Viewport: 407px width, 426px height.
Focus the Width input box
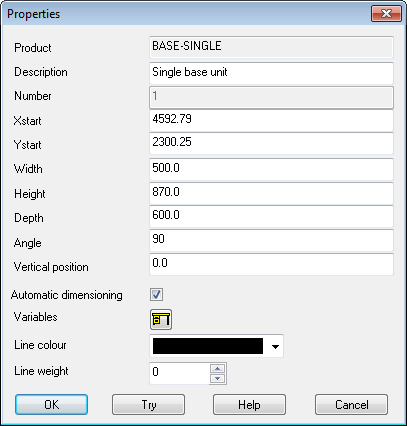click(271, 169)
